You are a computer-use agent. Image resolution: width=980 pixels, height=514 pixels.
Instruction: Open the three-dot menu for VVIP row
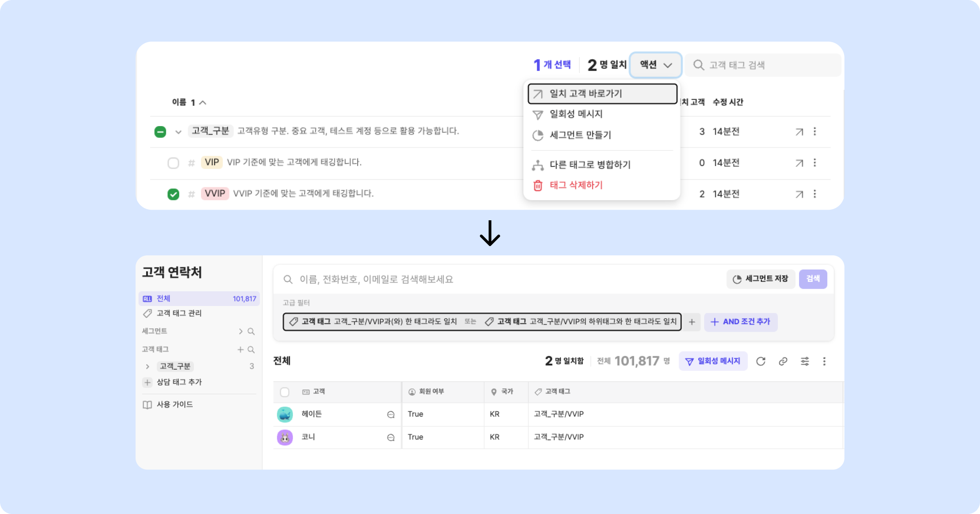pos(815,194)
